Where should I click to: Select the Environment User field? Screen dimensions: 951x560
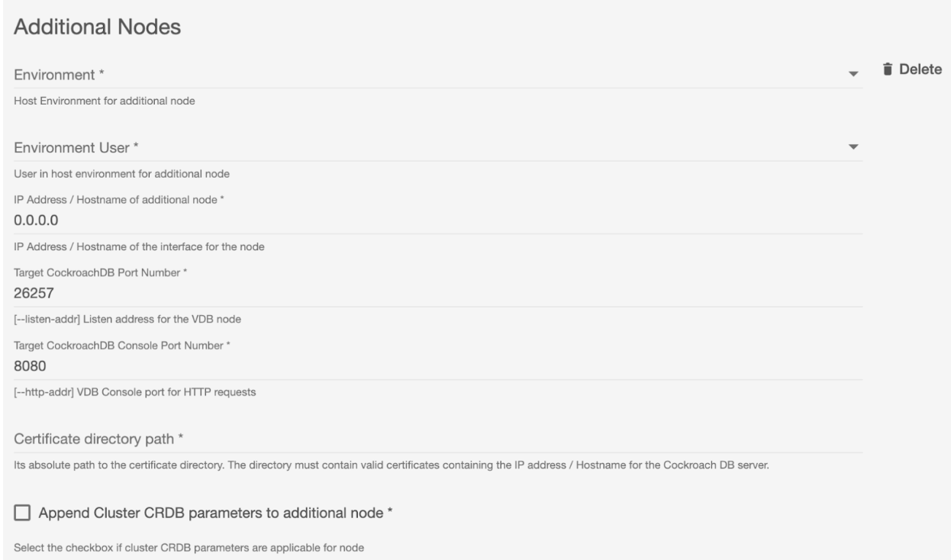point(427,147)
